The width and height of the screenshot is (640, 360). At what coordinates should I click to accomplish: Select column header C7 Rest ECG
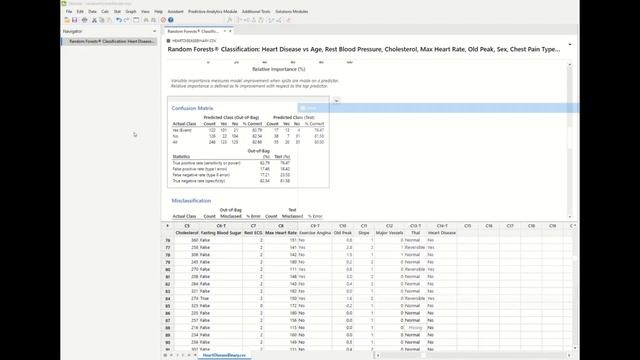pos(253,229)
